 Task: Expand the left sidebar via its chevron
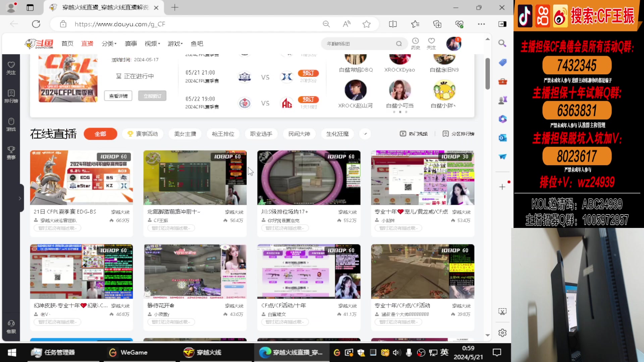[19, 198]
